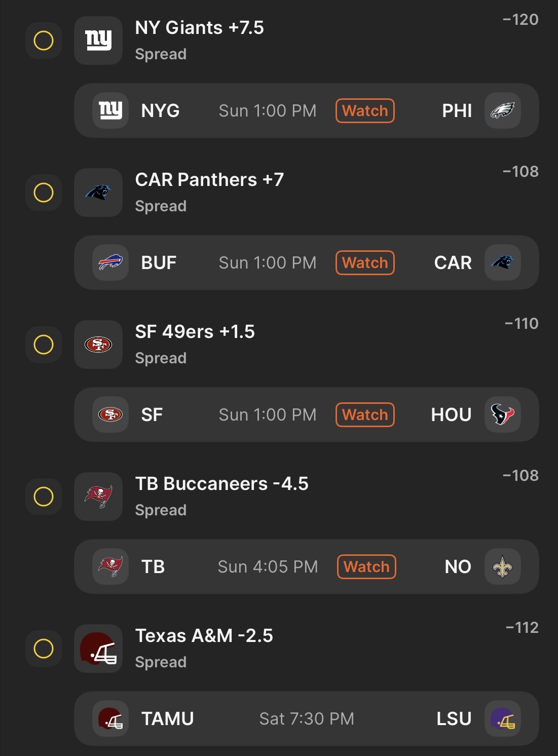This screenshot has width=558, height=756.
Task: Select the Texas A&M -2.5 radio circle
Action: (44, 649)
